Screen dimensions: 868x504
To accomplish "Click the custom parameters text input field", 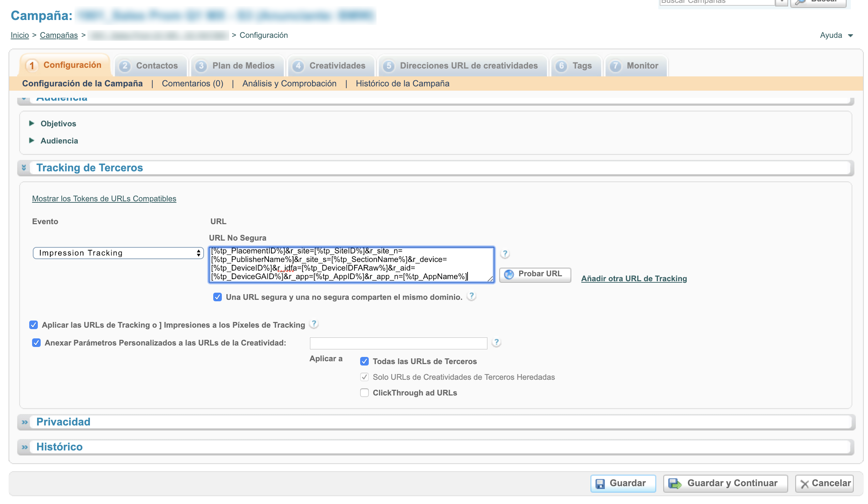I will (399, 343).
